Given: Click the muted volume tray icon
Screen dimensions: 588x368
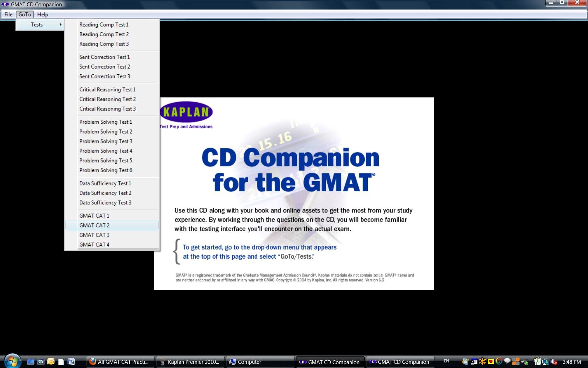Looking at the screenshot, I should (x=554, y=362).
